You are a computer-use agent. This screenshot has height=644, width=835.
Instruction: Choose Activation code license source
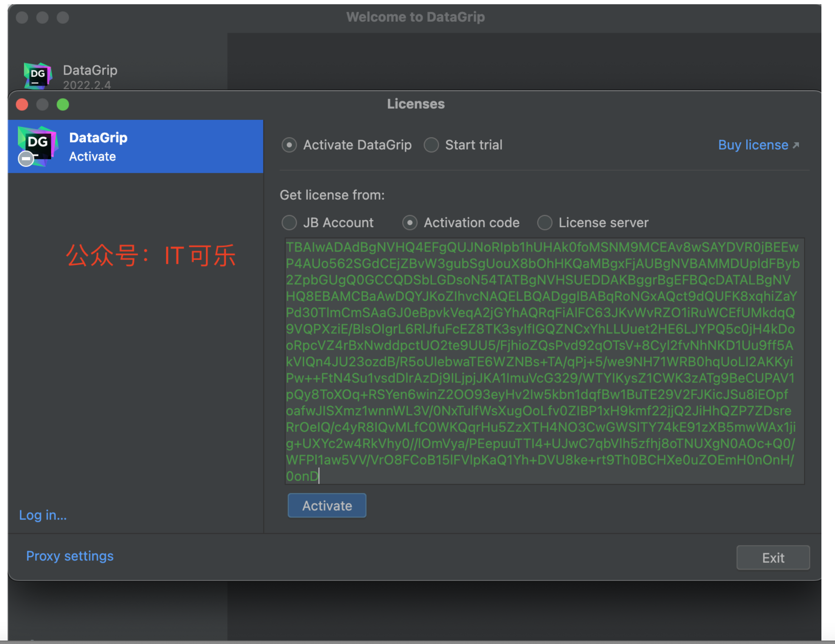point(410,223)
